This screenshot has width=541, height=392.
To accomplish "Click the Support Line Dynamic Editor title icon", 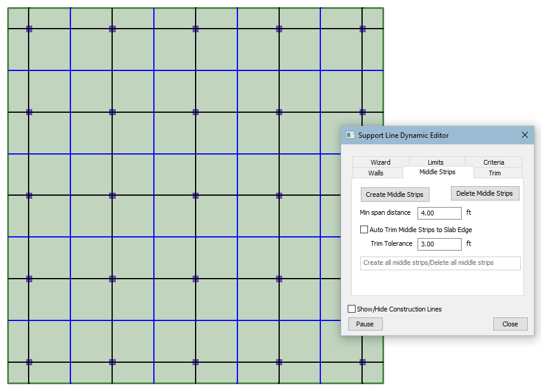I will [x=351, y=135].
